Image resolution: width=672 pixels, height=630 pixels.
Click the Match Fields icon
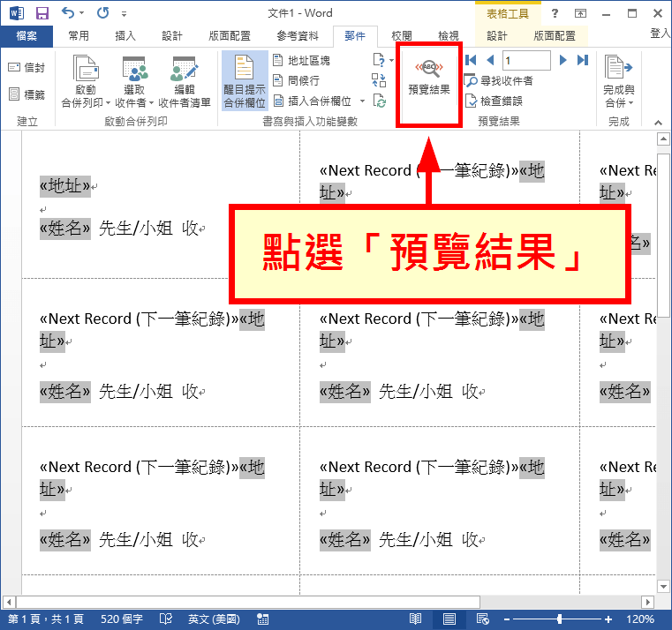pyautogui.click(x=379, y=80)
